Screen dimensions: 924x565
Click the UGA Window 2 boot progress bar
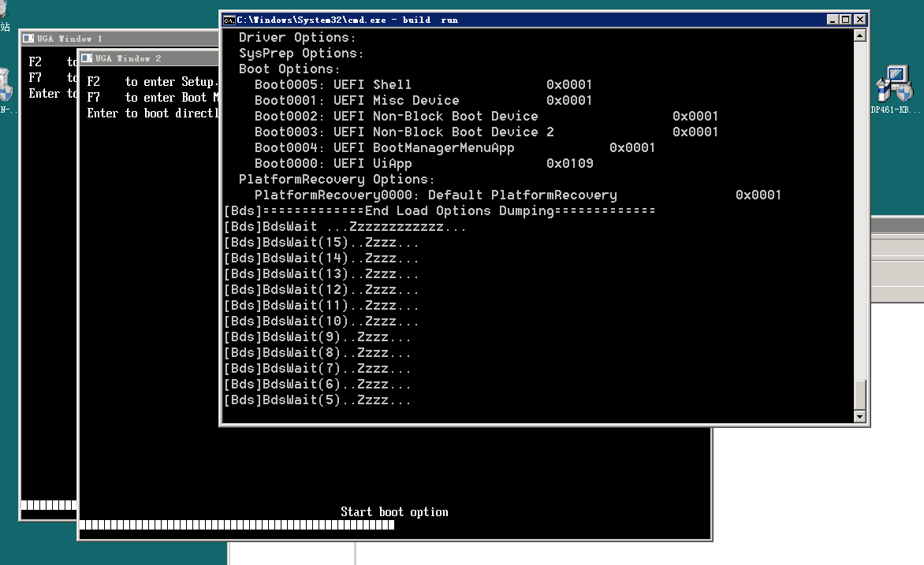click(x=237, y=525)
